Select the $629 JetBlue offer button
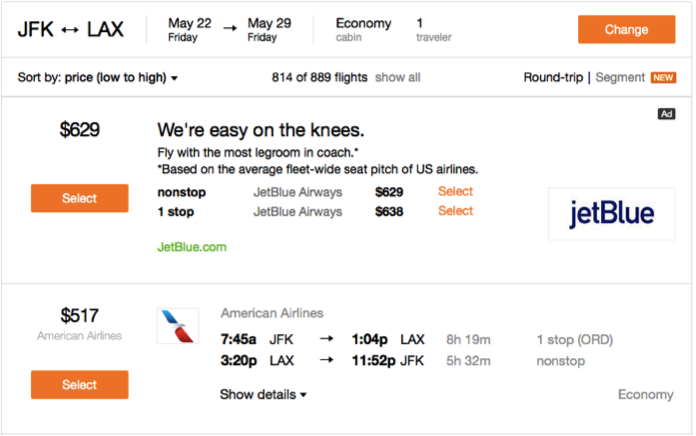This screenshot has width=696, height=436. click(x=80, y=198)
